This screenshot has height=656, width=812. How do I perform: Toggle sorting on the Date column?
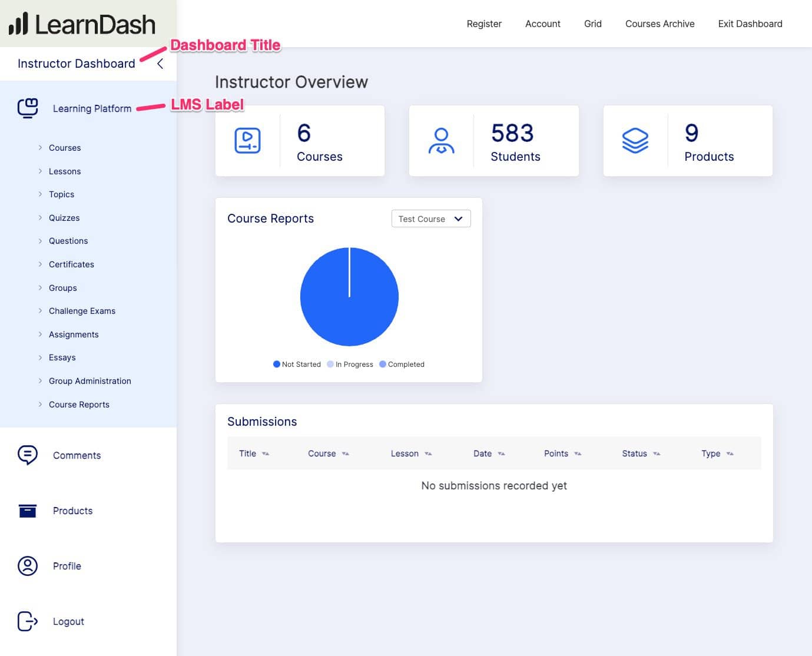(x=502, y=453)
